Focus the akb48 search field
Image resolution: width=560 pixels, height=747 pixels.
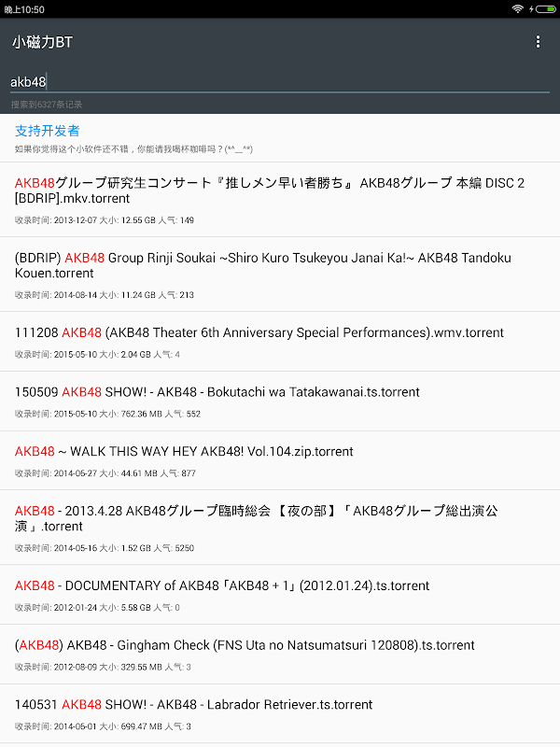coord(280,82)
